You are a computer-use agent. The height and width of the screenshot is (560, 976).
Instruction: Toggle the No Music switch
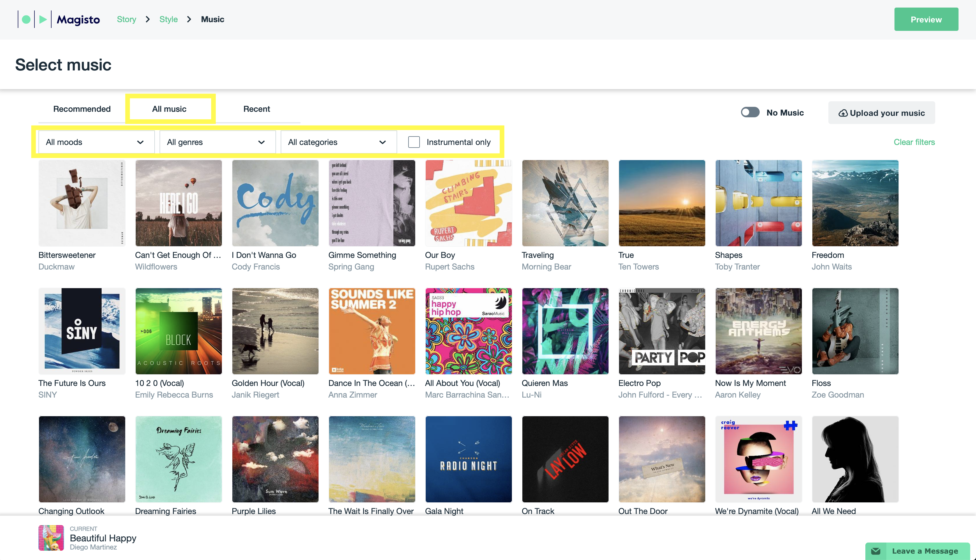[x=750, y=112]
